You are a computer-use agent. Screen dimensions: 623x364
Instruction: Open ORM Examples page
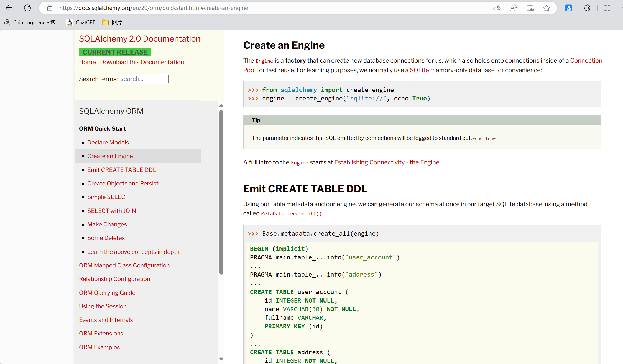(99, 347)
